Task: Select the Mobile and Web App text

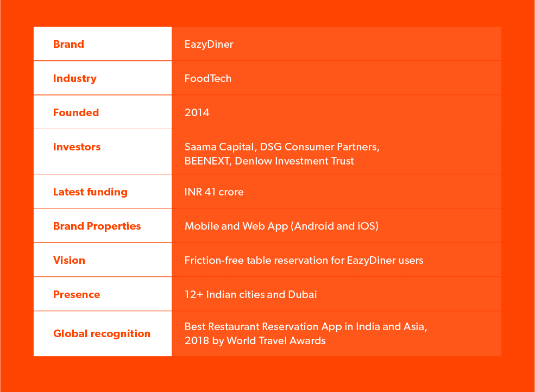Action: 281,226
